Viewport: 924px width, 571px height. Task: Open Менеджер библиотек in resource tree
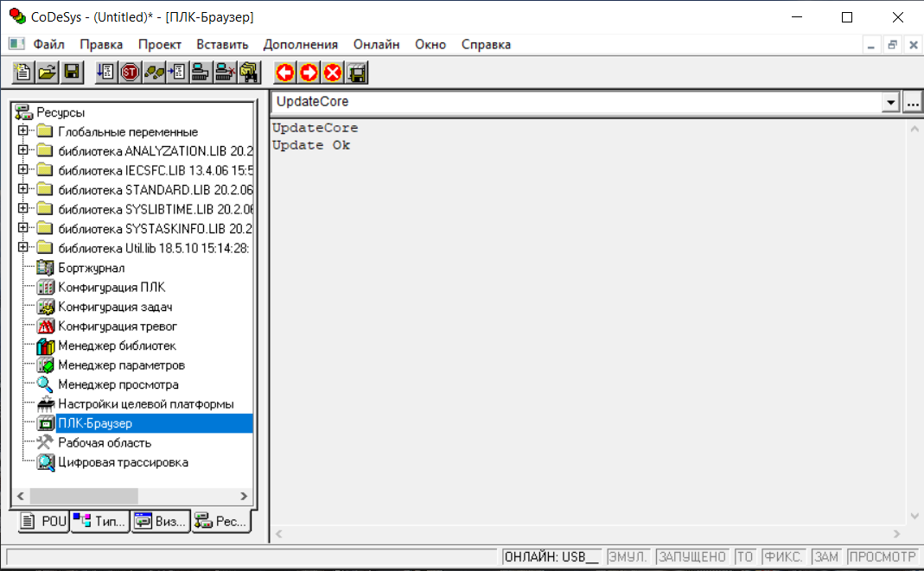click(116, 346)
